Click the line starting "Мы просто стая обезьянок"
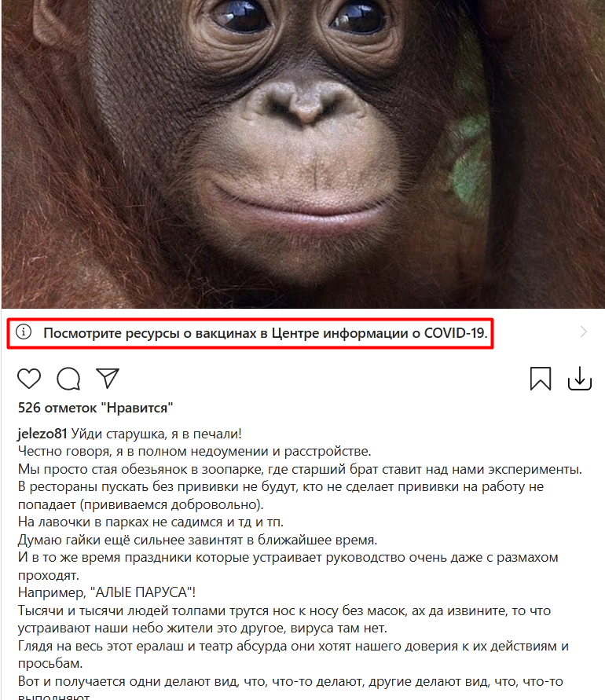The width and height of the screenshot is (605, 700). (x=300, y=469)
